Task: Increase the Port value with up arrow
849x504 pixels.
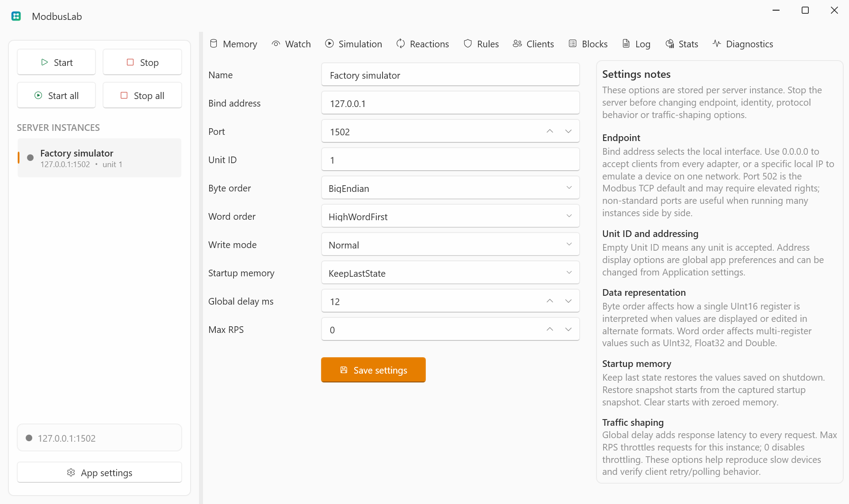Action: [550, 131]
